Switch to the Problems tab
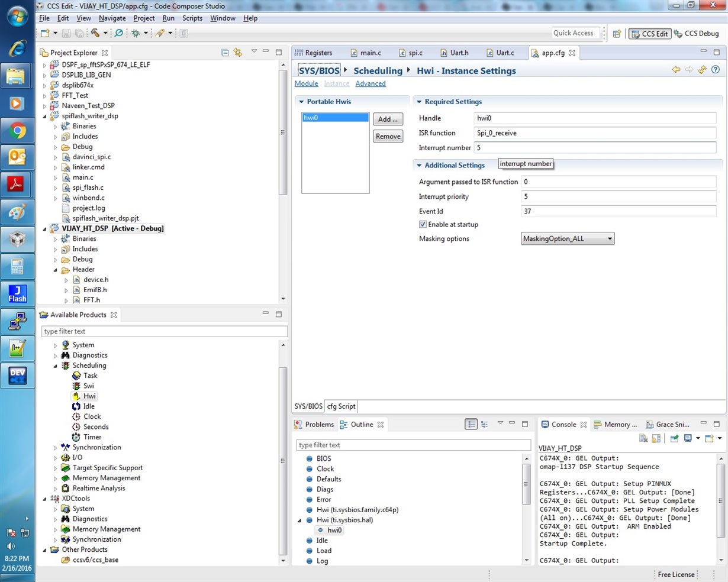728x582 pixels. tap(314, 425)
